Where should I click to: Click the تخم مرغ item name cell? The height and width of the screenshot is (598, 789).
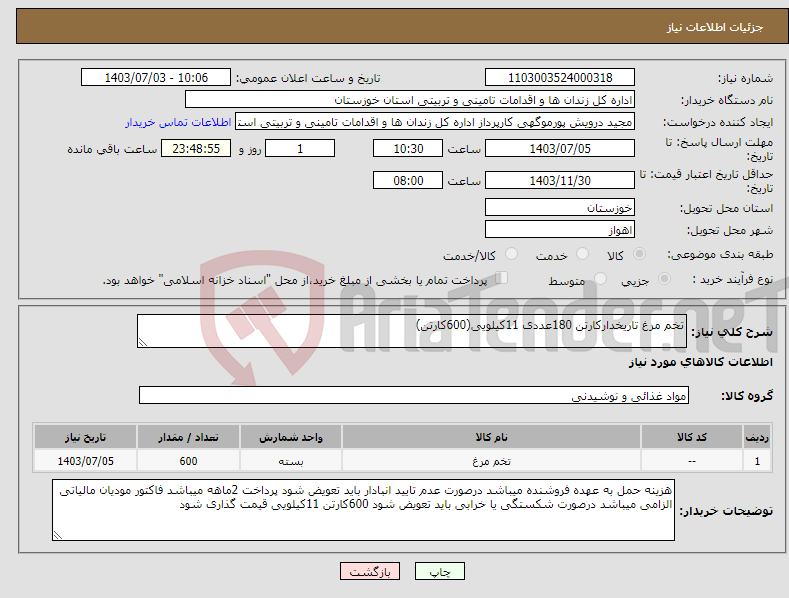(491, 461)
